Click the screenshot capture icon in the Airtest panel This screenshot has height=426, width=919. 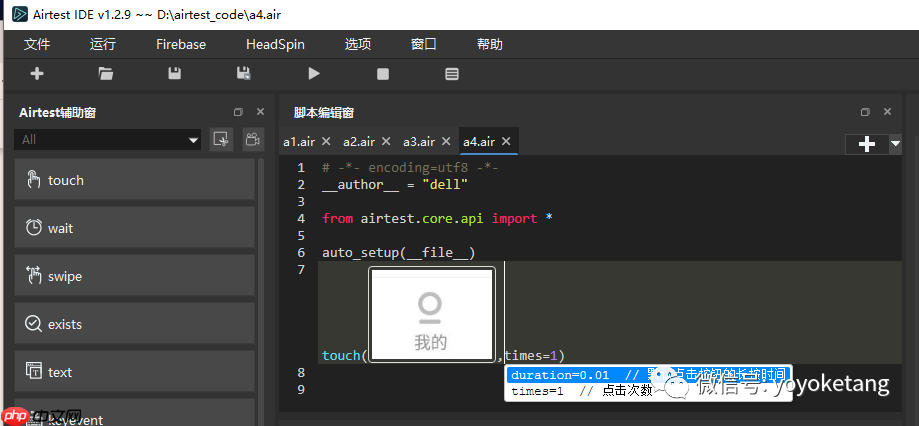pos(221,139)
